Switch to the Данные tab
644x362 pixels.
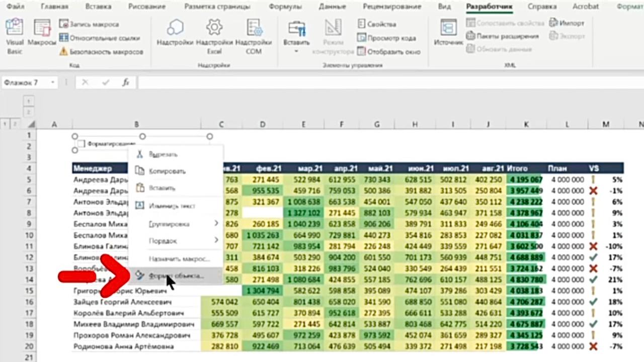(x=333, y=7)
